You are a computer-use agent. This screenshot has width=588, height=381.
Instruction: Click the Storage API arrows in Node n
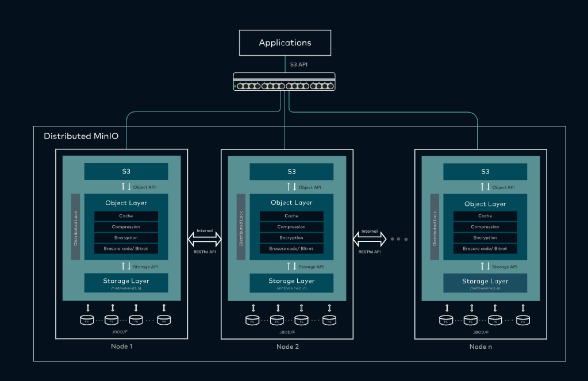point(485,266)
